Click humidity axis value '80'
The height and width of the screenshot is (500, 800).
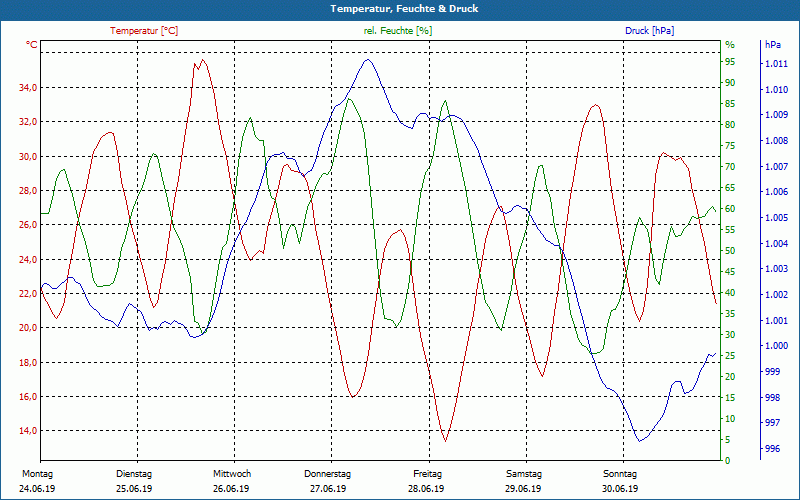tap(730, 125)
